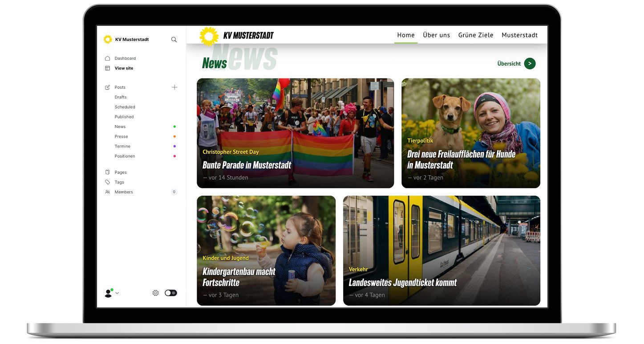The height and width of the screenshot is (344, 644).
Task: Click the Christopher Street Day category label
Action: pyautogui.click(x=231, y=152)
